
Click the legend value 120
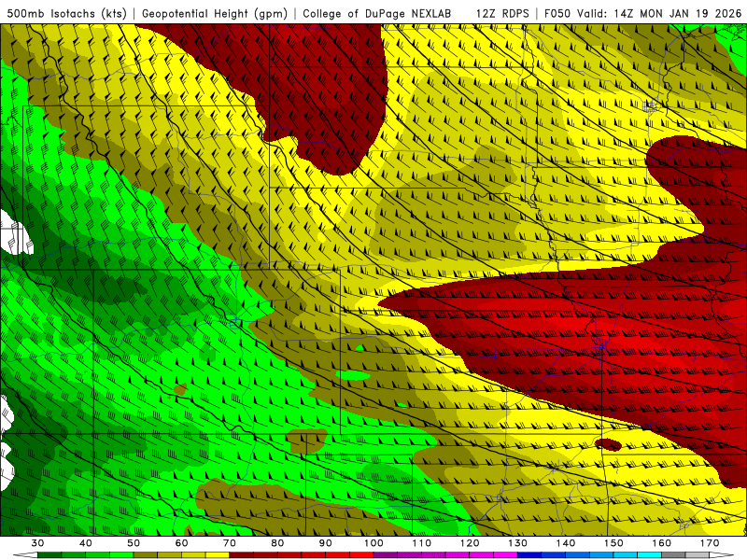pyautogui.click(x=470, y=542)
